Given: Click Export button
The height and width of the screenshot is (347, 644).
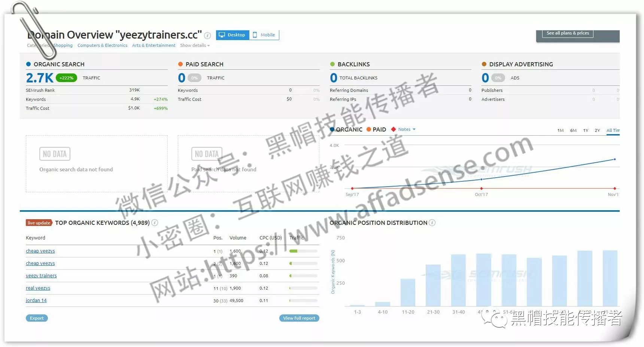Looking at the screenshot, I should pyautogui.click(x=37, y=318).
